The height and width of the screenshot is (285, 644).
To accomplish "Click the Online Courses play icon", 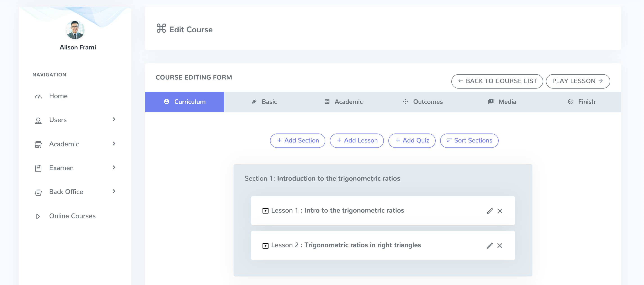I will coord(38,216).
